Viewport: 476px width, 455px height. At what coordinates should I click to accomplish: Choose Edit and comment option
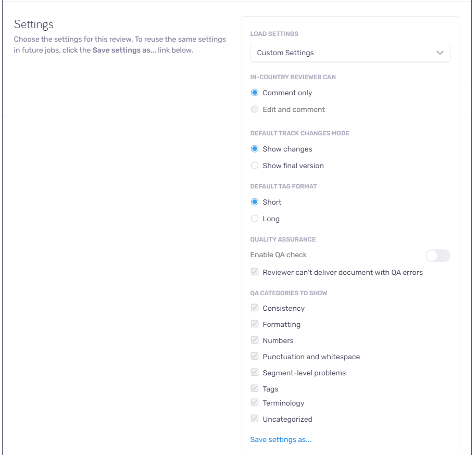(255, 109)
